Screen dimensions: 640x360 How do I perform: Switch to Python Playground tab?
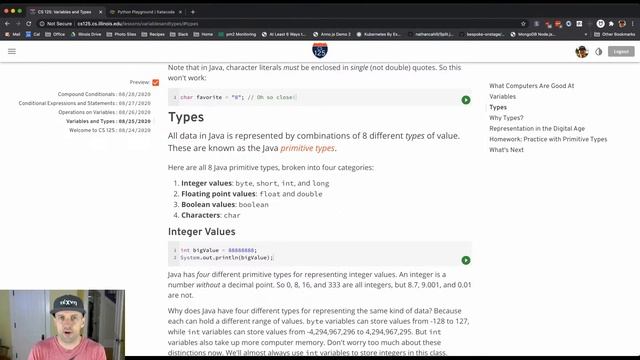click(146, 12)
